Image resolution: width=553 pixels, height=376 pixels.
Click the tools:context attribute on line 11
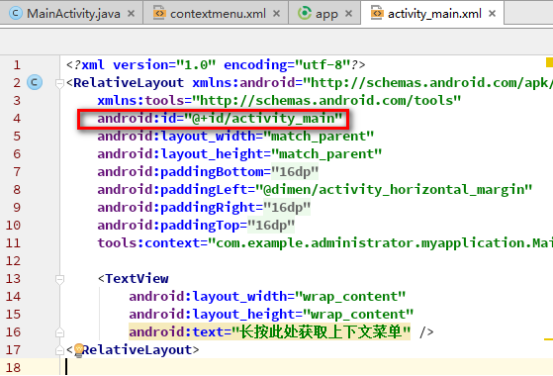[x=325, y=243]
